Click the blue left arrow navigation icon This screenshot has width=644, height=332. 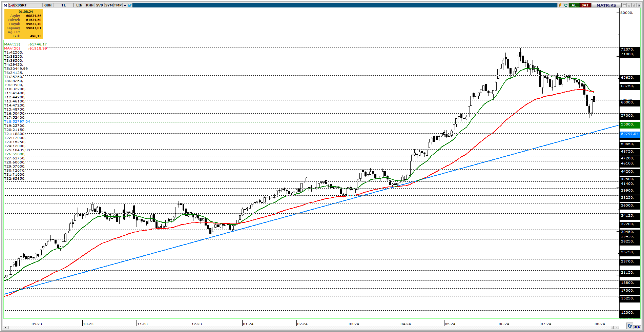pos(635,327)
